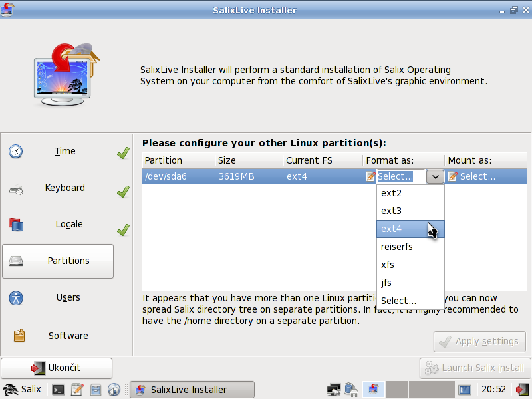Click the edit pencil icon beside Mount as

click(x=452, y=176)
